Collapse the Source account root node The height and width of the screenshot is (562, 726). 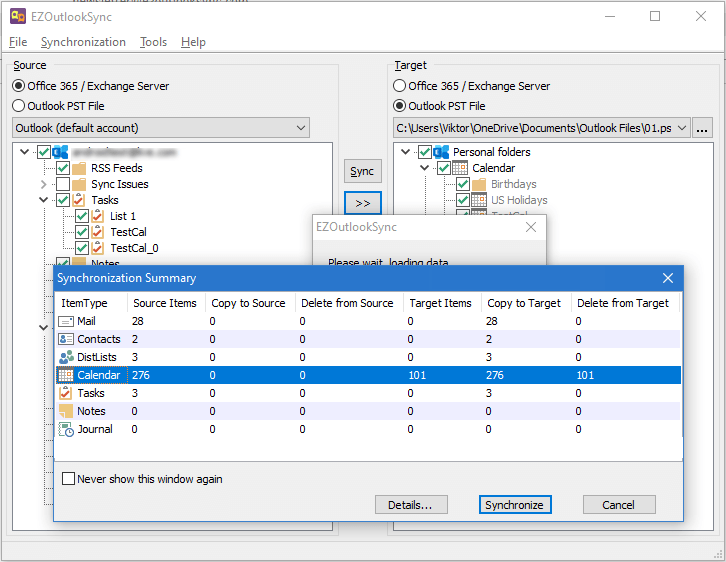tap(25, 151)
